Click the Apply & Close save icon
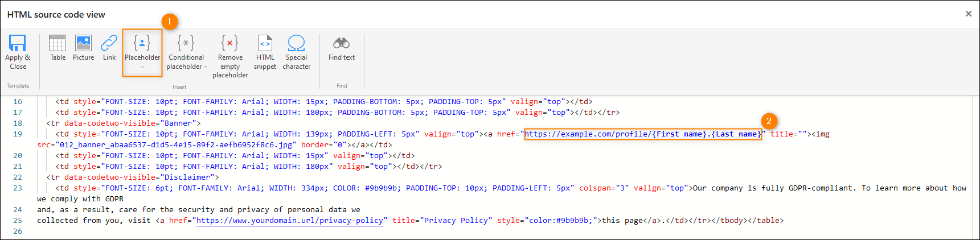980x240 pixels. 18,43
